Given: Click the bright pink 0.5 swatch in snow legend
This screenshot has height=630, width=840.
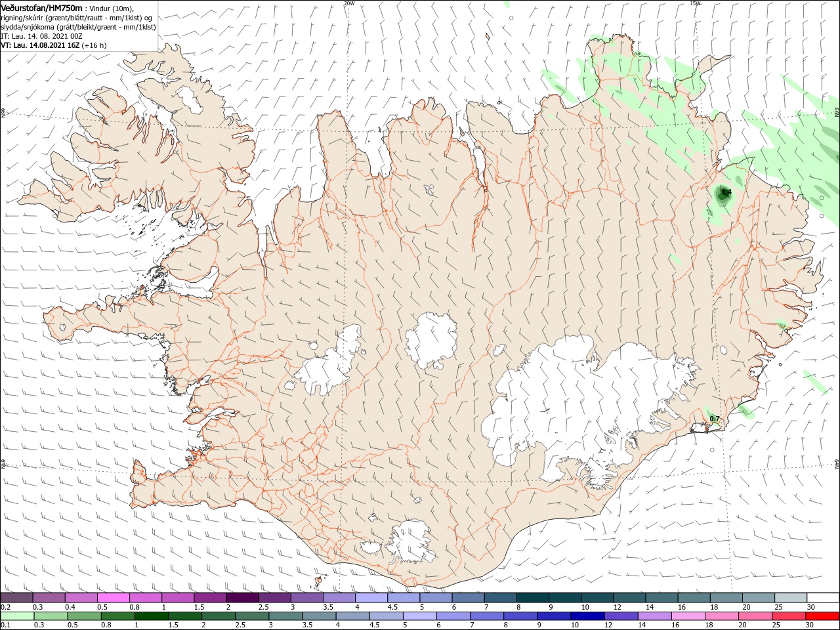Looking at the screenshot, I should 114,598.
